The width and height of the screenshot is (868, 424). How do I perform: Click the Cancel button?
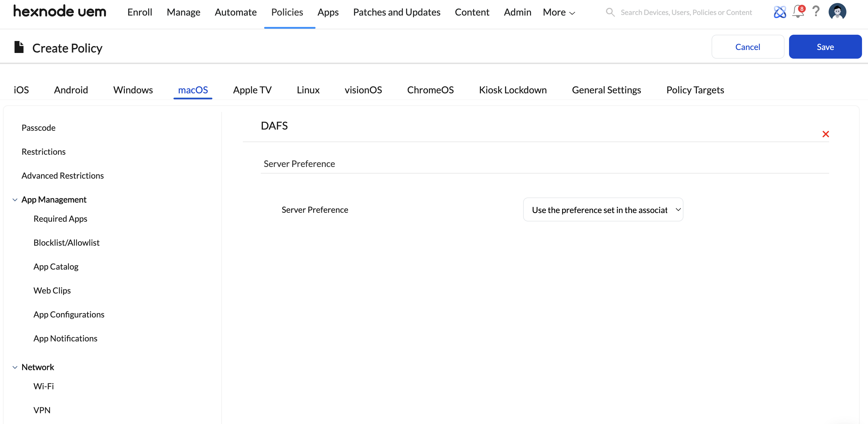click(747, 47)
